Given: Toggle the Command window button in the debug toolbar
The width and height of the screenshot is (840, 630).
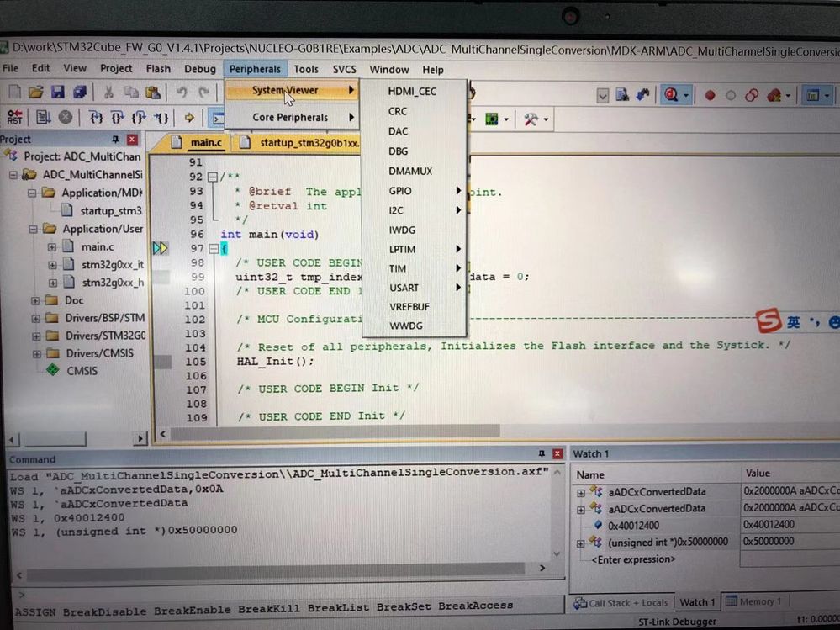Looking at the screenshot, I should tap(217, 119).
